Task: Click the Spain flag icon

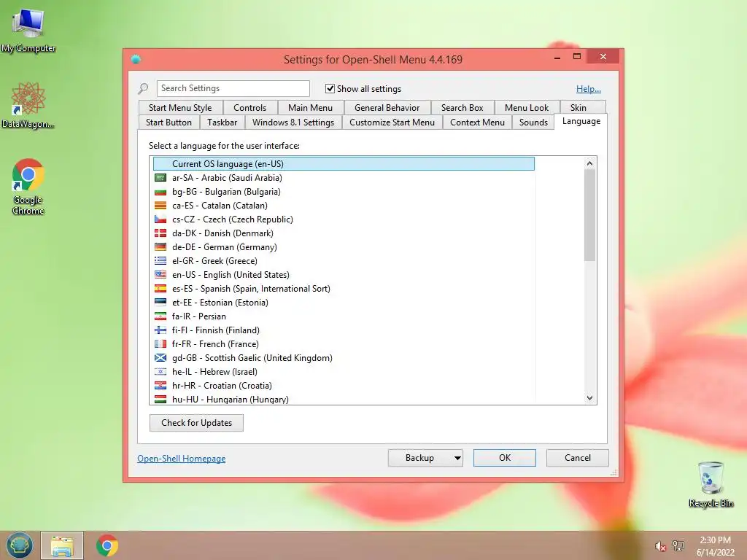Action: 160,288
